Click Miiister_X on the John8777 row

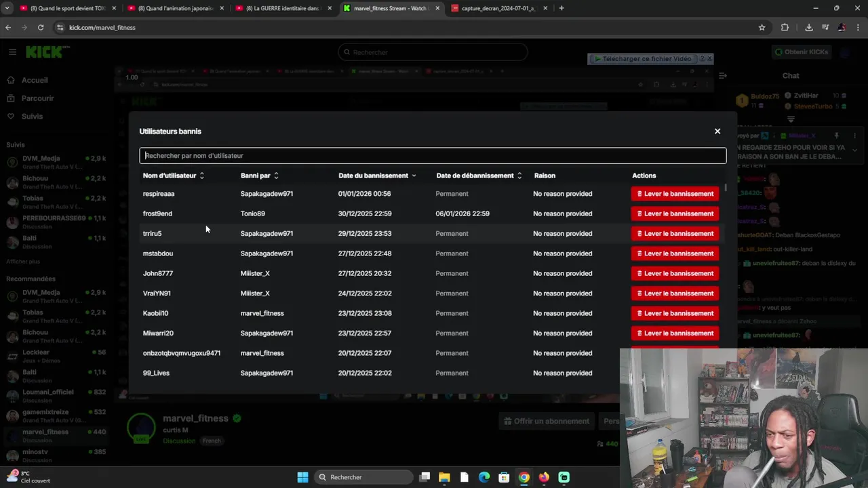coord(255,273)
